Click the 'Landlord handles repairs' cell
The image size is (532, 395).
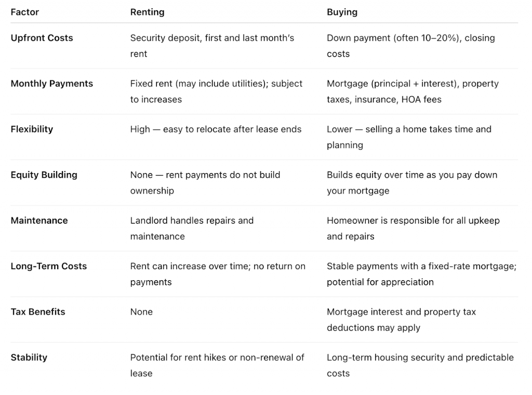pos(192,228)
